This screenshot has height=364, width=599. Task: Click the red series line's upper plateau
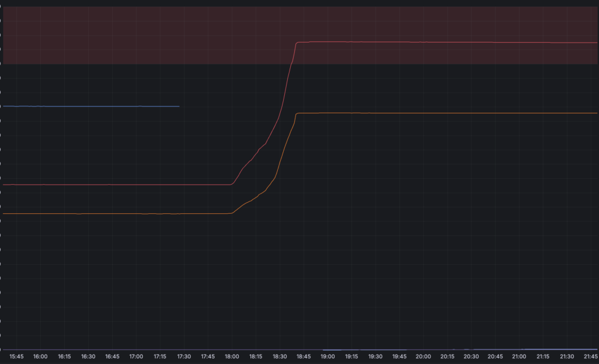pyautogui.click(x=447, y=42)
